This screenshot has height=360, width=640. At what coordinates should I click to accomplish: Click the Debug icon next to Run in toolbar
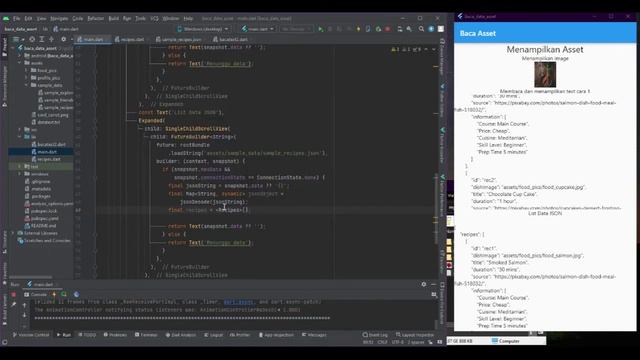pyautogui.click(x=330, y=29)
